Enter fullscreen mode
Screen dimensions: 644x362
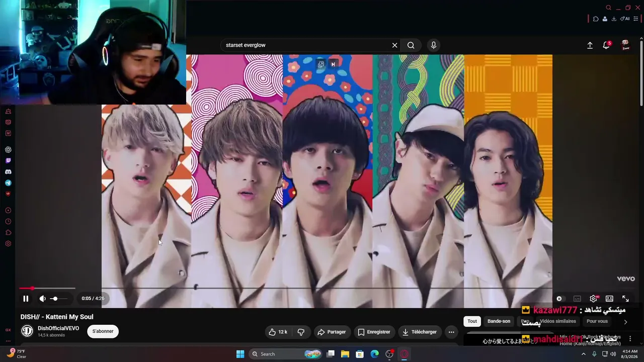(625, 299)
